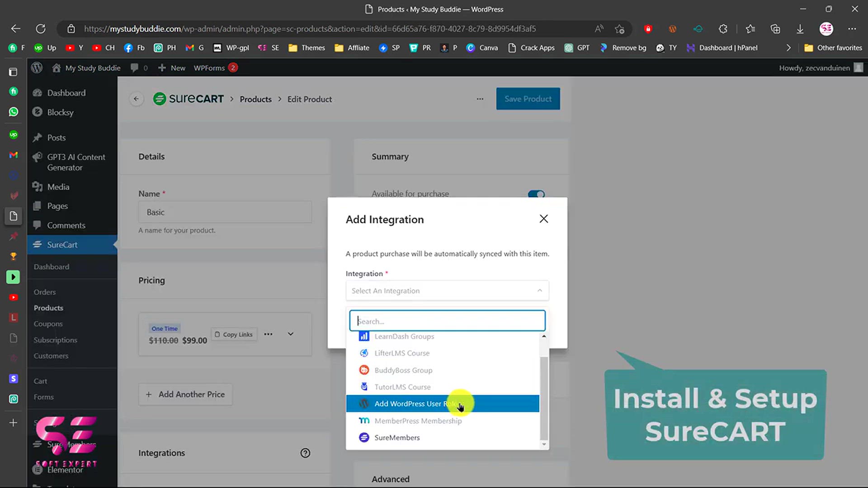Open the comments bubble in the admin bar
Image resolution: width=868 pixels, height=488 pixels.
139,68
